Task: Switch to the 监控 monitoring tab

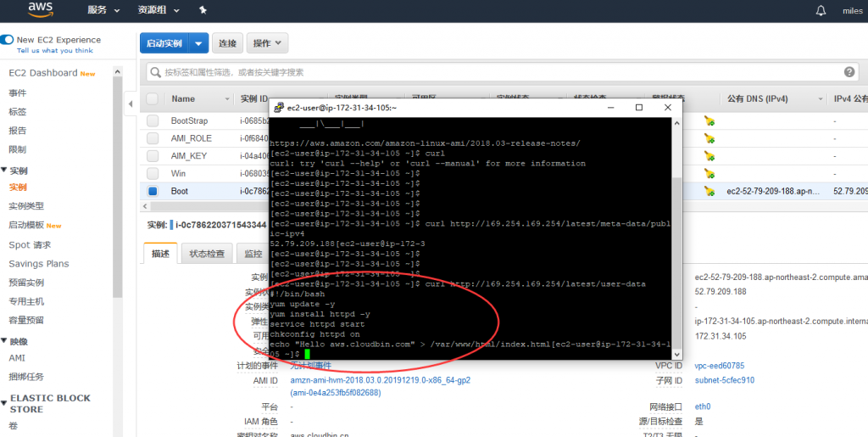Action: pyautogui.click(x=253, y=254)
